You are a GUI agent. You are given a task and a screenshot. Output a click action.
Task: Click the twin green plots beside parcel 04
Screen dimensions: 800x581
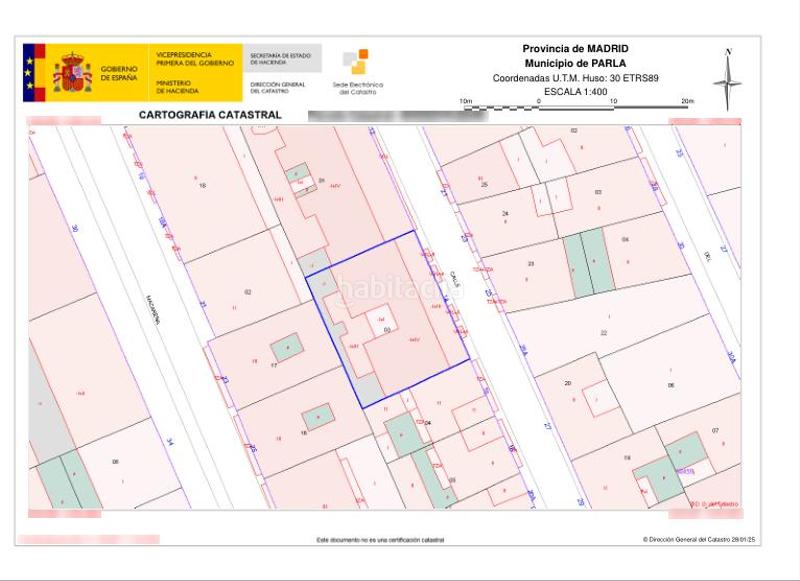588,262
